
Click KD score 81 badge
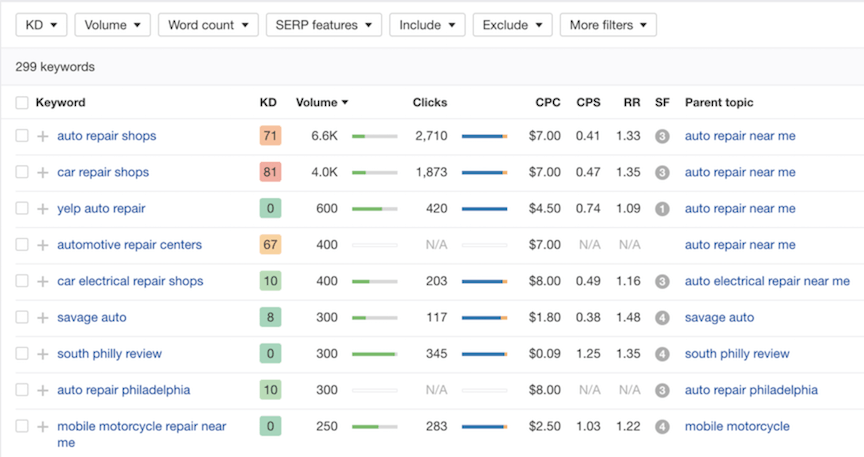pos(269,172)
